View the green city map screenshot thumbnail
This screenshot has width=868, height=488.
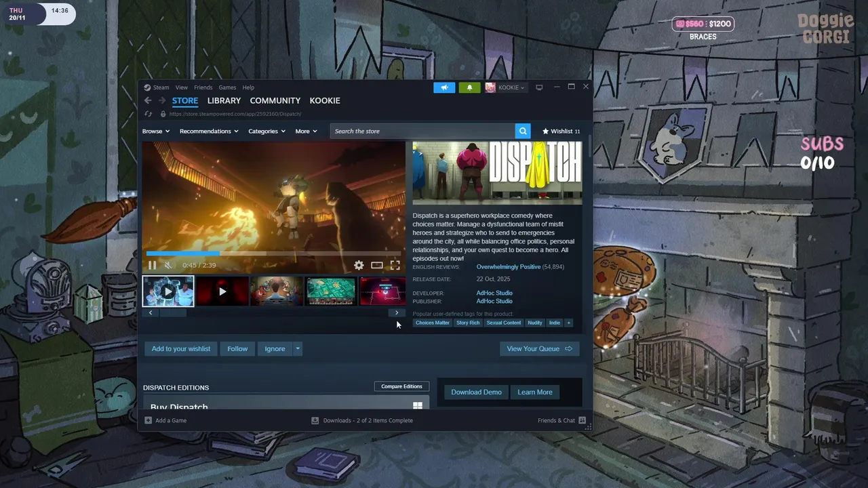331,291
